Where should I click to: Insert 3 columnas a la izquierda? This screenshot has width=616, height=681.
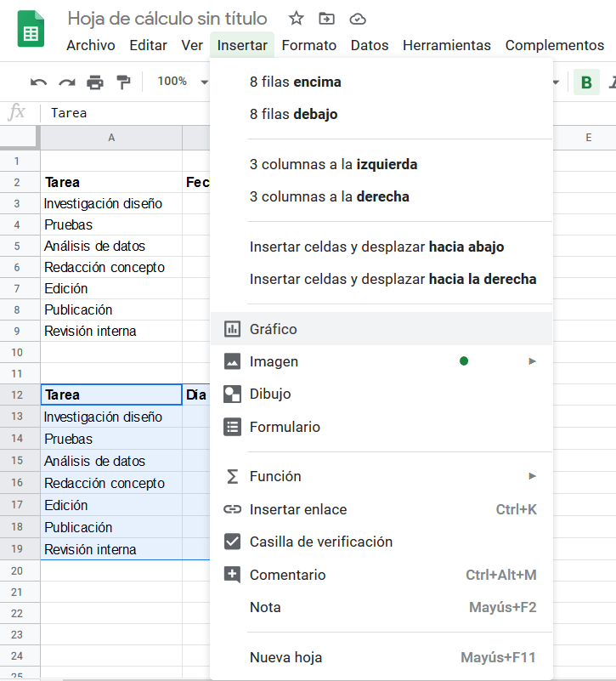(x=381, y=164)
